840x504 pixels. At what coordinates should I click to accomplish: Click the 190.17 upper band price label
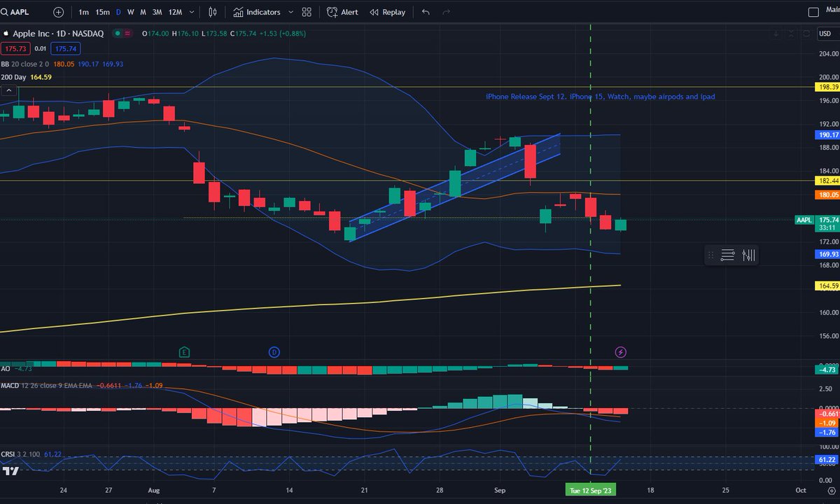[x=827, y=134]
